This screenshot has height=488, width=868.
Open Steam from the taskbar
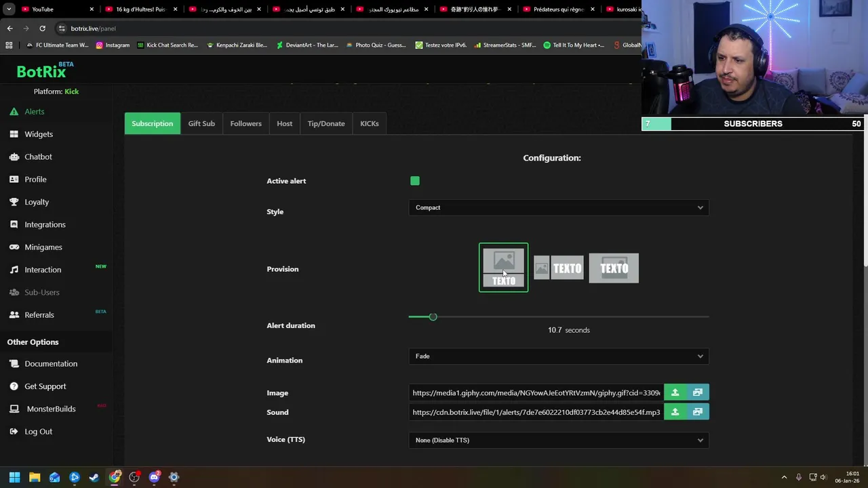[x=94, y=477]
